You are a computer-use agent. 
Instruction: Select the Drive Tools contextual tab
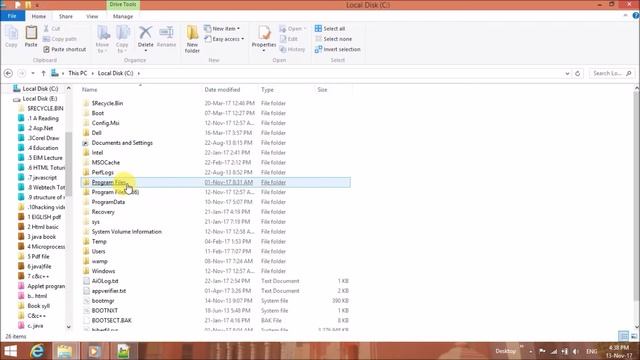click(x=123, y=4)
